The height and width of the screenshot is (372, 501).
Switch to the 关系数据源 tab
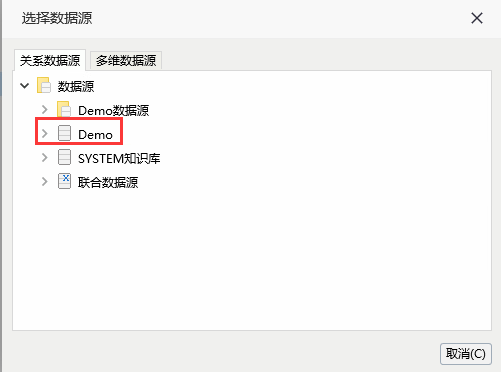[x=50, y=60]
